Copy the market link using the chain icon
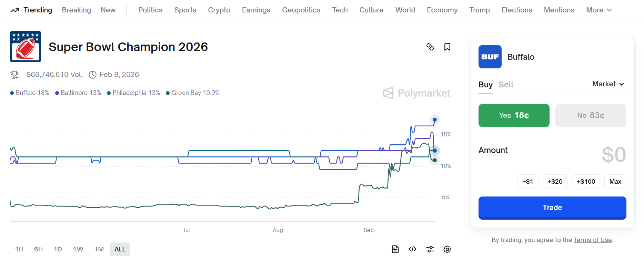644x259 pixels. click(430, 47)
